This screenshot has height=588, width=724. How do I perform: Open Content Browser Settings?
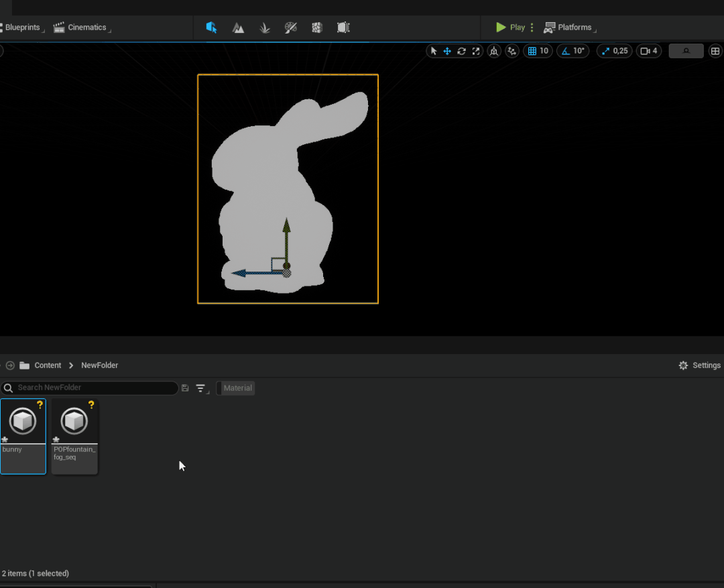699,365
